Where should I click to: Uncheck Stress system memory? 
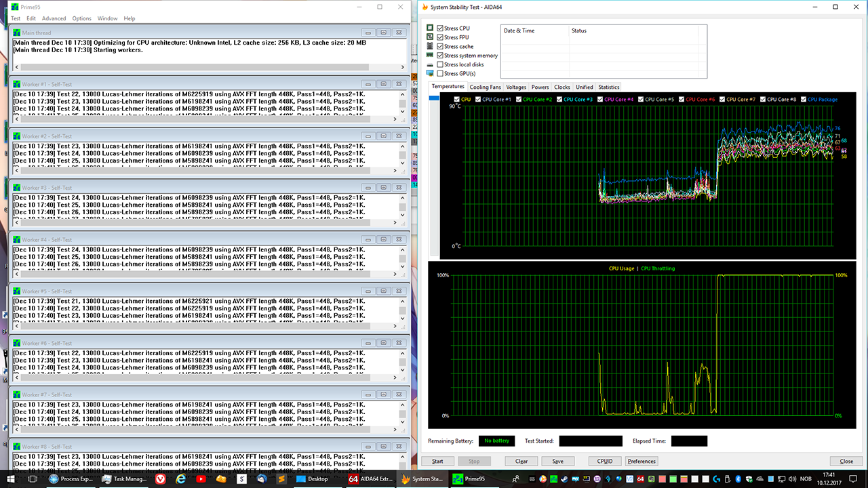click(x=441, y=56)
